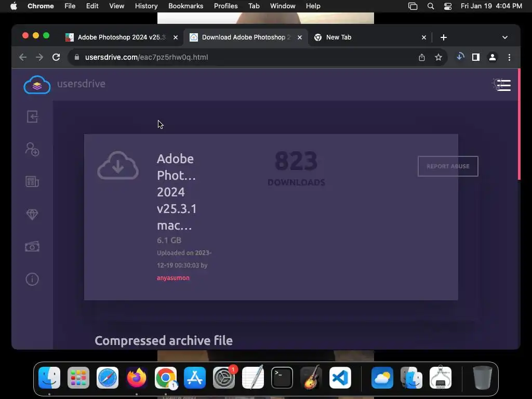This screenshot has width=532, height=399.
Task: Click the 6.1 GB file size text
Action: click(x=169, y=240)
